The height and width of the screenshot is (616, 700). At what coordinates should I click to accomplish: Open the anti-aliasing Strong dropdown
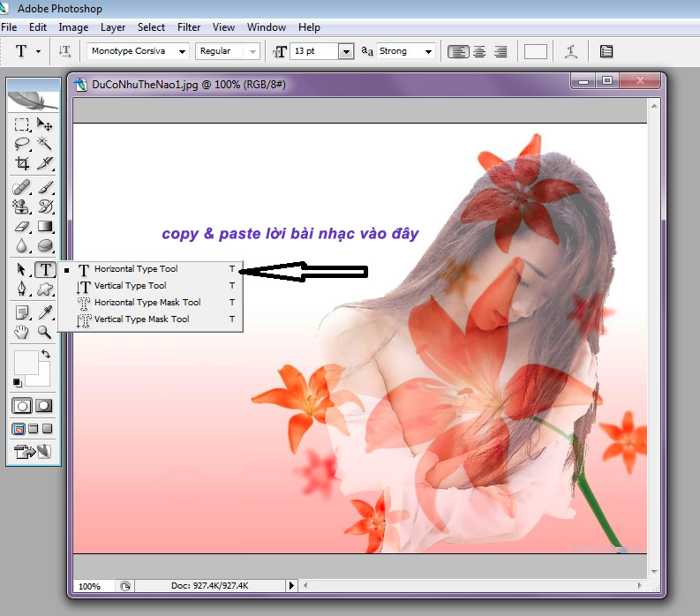[x=428, y=51]
